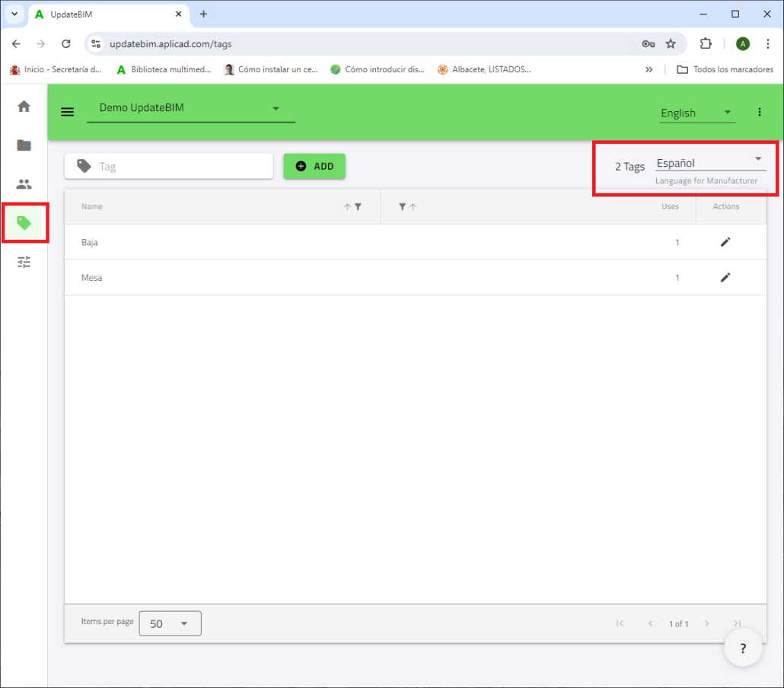Sort the Name column ascending
The image size is (784, 688).
[347, 207]
